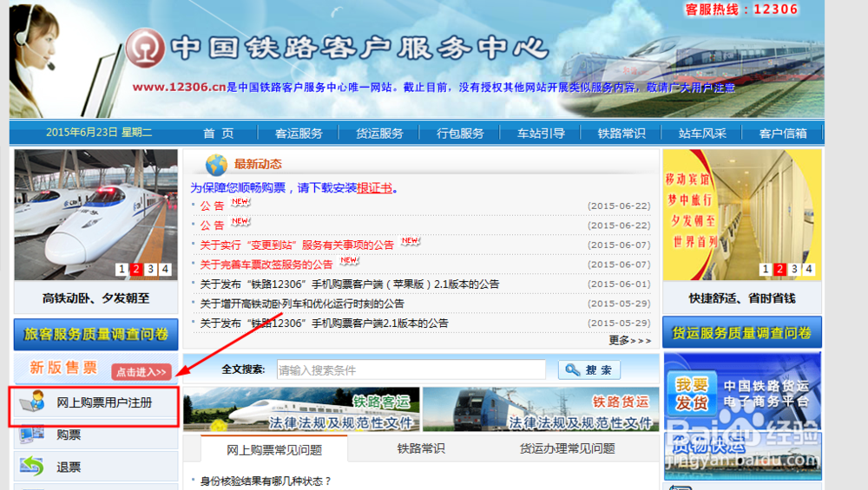Screen dimensions: 868x490
Task: Switch to 铁路常识 tab below banners
Action: pyautogui.click(x=421, y=448)
